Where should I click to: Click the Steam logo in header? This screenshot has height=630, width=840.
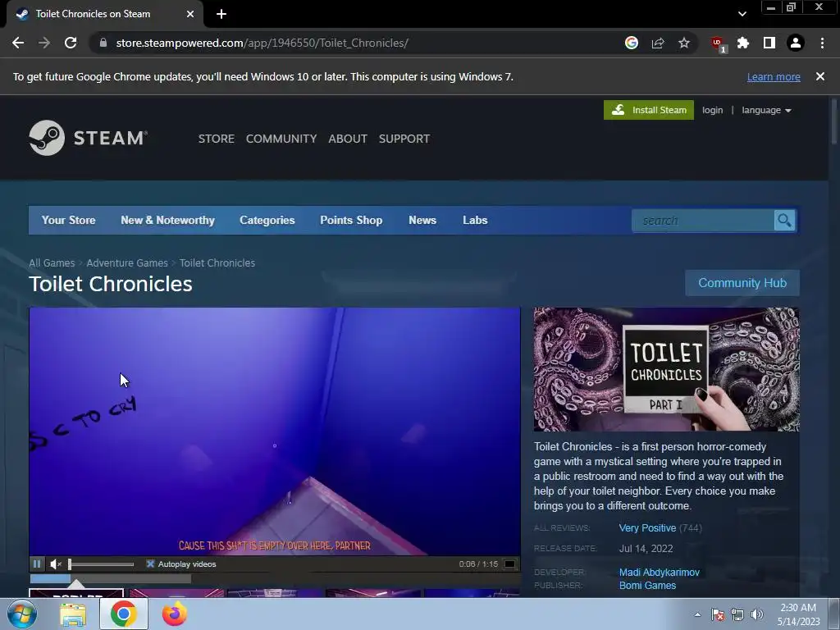[x=89, y=138]
